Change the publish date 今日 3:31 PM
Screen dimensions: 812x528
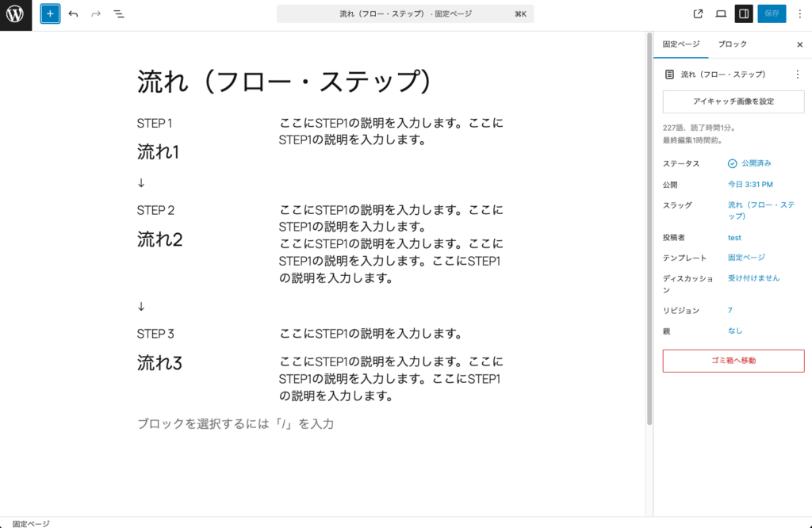coord(750,184)
